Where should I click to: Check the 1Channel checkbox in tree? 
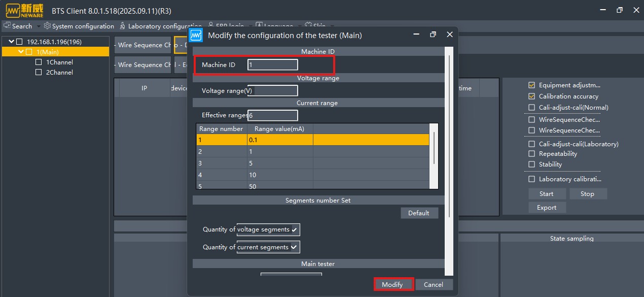[39, 62]
